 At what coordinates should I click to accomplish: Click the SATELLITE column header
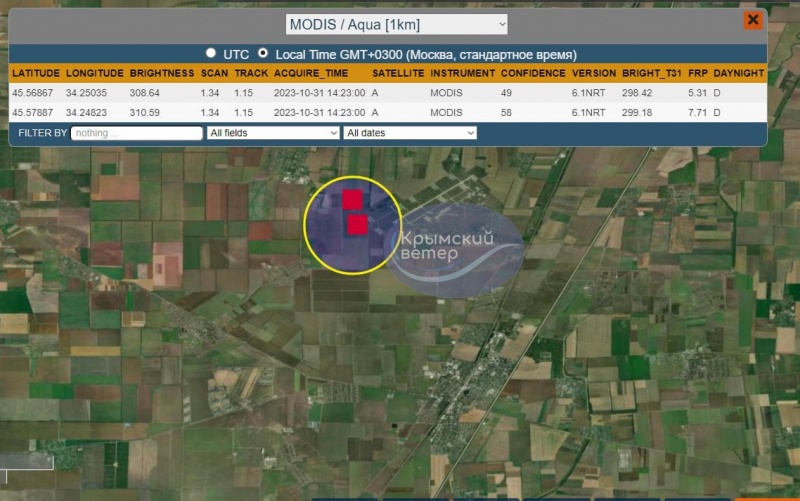point(398,73)
